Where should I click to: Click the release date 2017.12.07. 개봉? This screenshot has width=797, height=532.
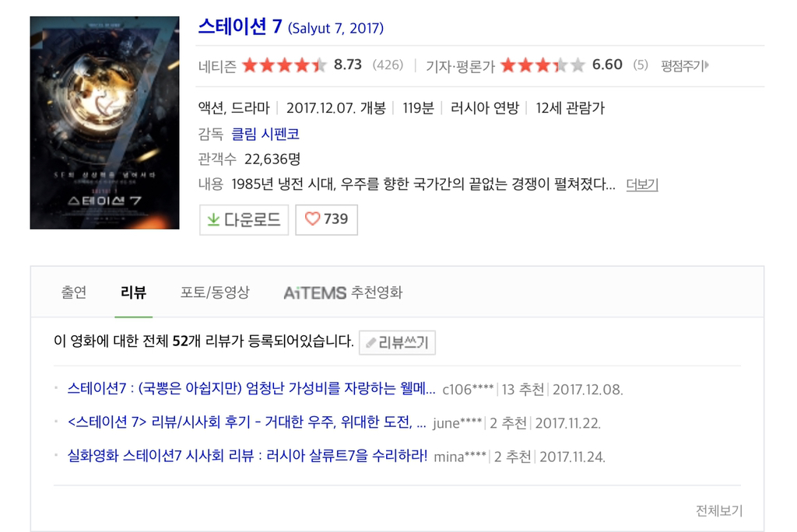(336, 107)
